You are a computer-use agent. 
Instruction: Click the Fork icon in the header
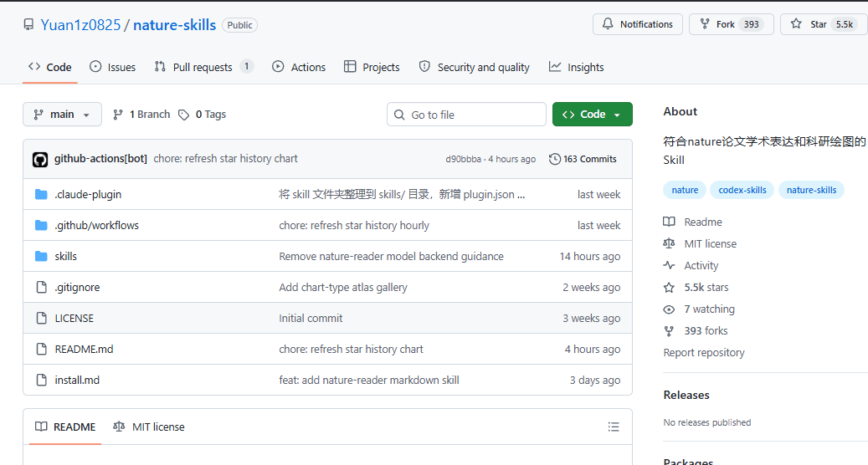[705, 23]
